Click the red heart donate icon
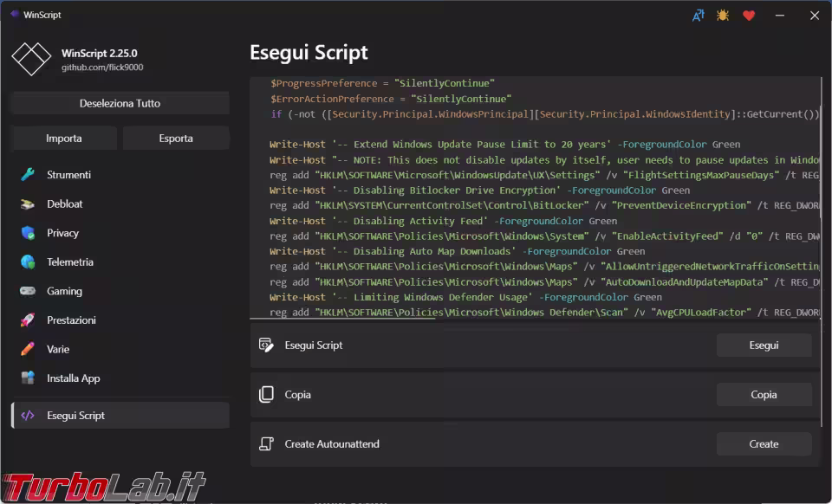 pos(749,16)
